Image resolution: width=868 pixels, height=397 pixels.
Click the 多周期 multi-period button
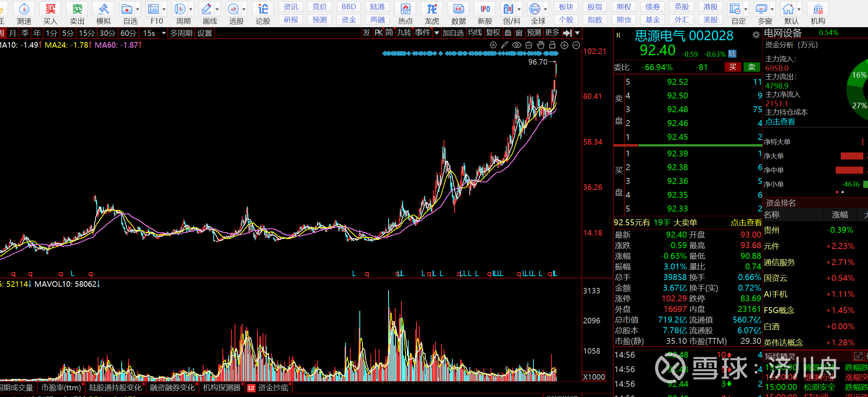(181, 33)
